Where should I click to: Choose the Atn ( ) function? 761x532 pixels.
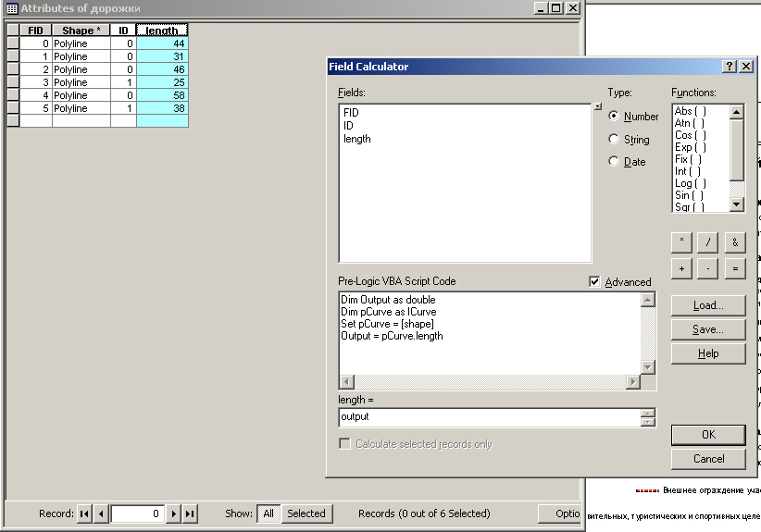[689, 123]
